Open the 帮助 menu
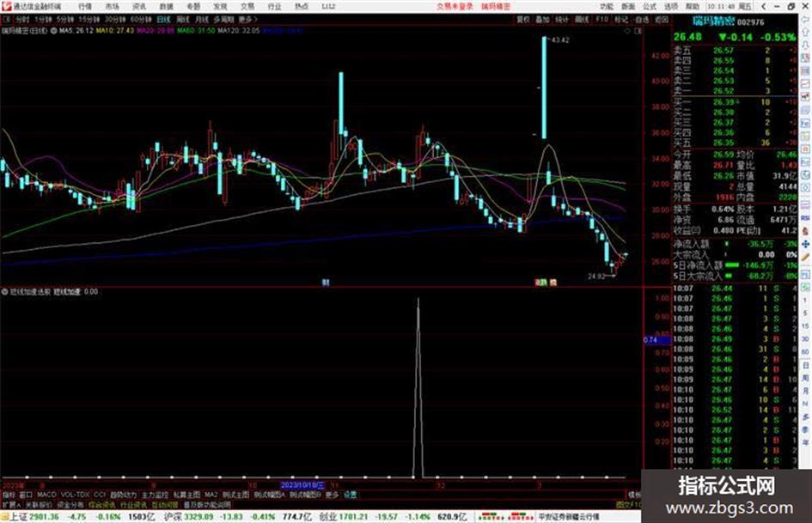 click(x=693, y=6)
